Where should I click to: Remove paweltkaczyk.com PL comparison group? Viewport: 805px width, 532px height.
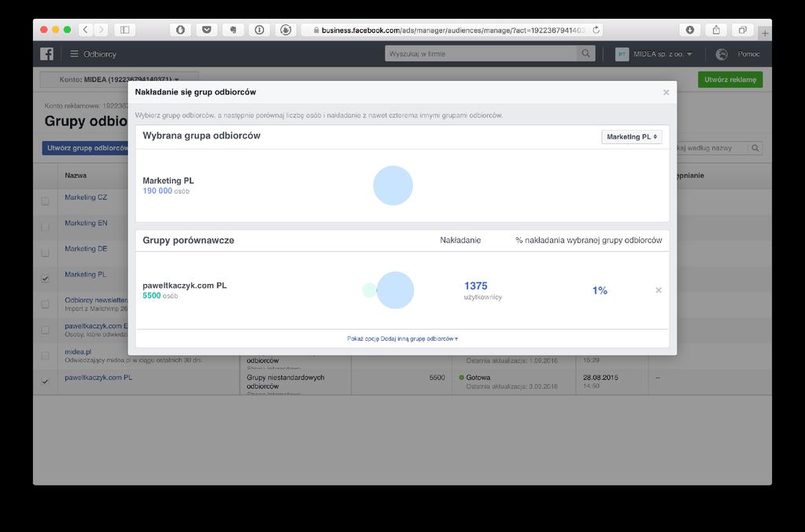(659, 290)
